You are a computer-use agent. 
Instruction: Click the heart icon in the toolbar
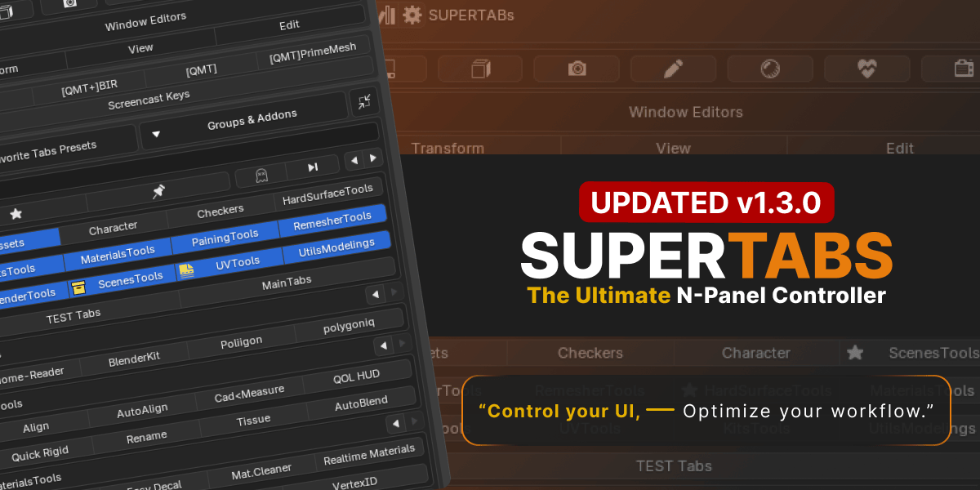pyautogui.click(x=867, y=69)
